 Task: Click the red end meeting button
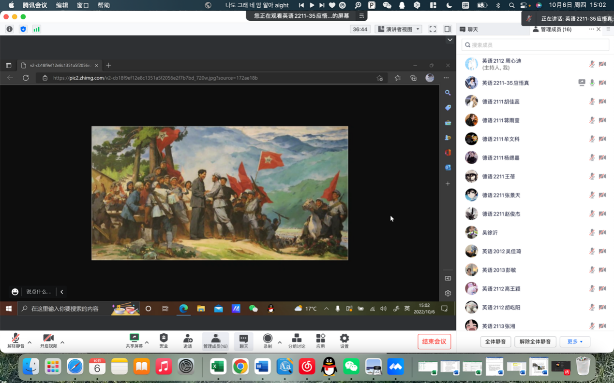coord(434,341)
